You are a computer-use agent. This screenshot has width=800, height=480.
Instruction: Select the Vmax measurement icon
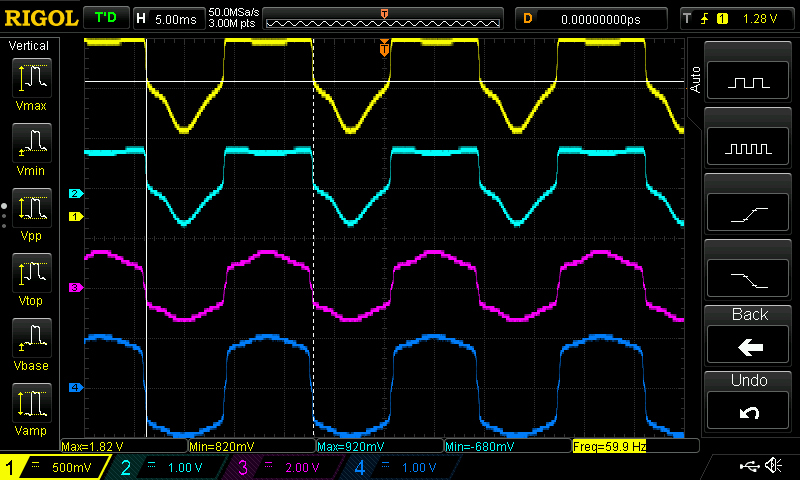[33, 84]
